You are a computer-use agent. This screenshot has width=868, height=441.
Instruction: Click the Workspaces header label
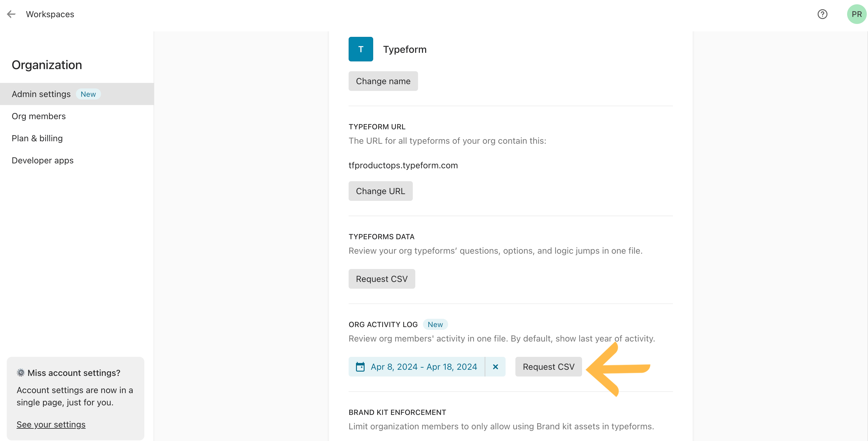(x=50, y=14)
